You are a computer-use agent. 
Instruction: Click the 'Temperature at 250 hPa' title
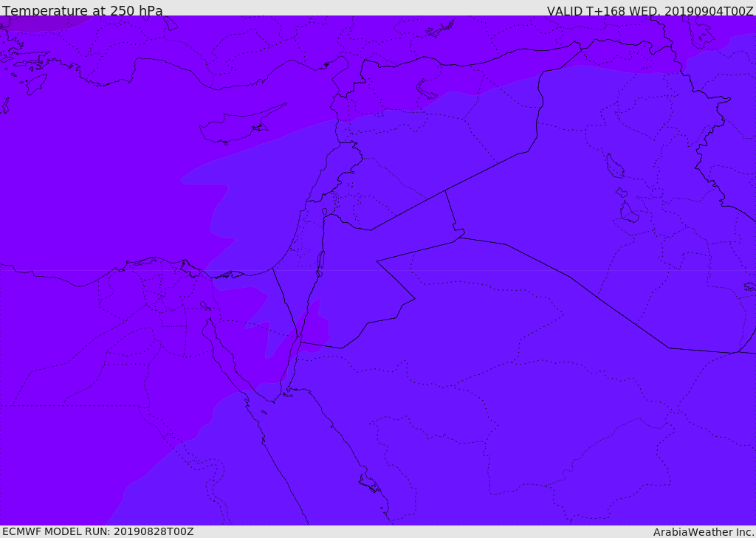tap(83, 10)
